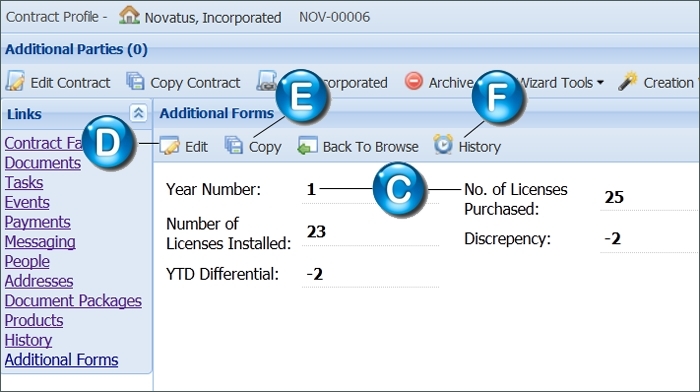Open the Documents link
The width and height of the screenshot is (700, 392).
[x=43, y=163]
